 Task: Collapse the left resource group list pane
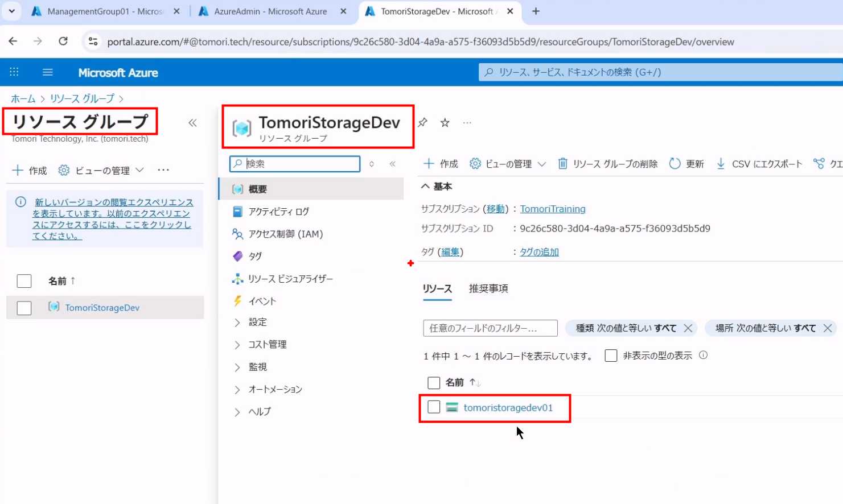[192, 123]
